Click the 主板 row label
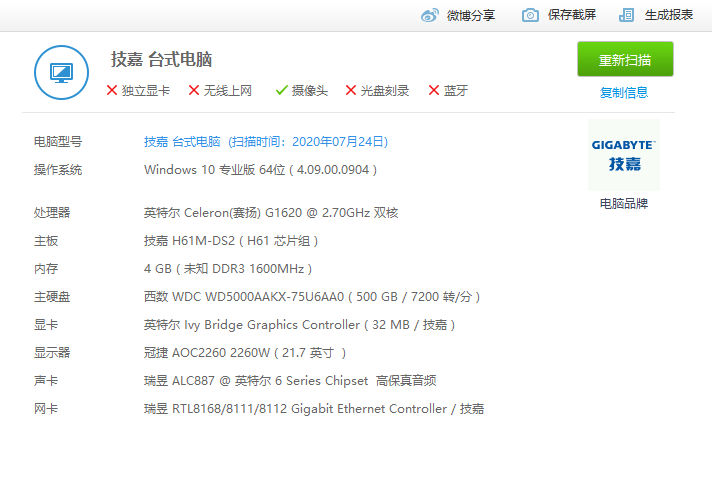Viewport: 712px width, 500px height. click(x=46, y=241)
